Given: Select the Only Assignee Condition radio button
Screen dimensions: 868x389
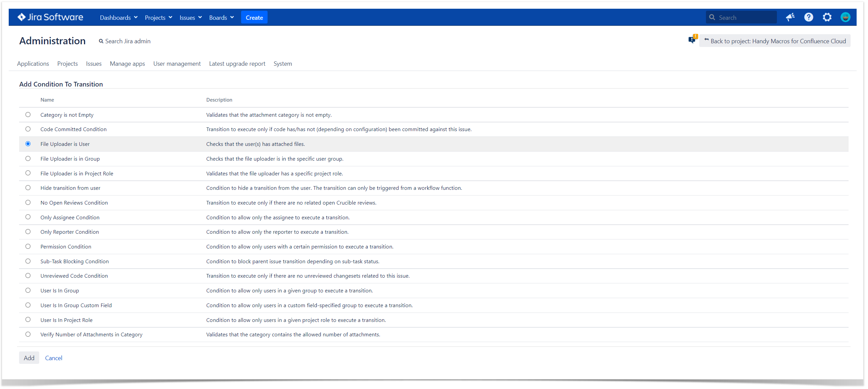Looking at the screenshot, I should [x=28, y=217].
